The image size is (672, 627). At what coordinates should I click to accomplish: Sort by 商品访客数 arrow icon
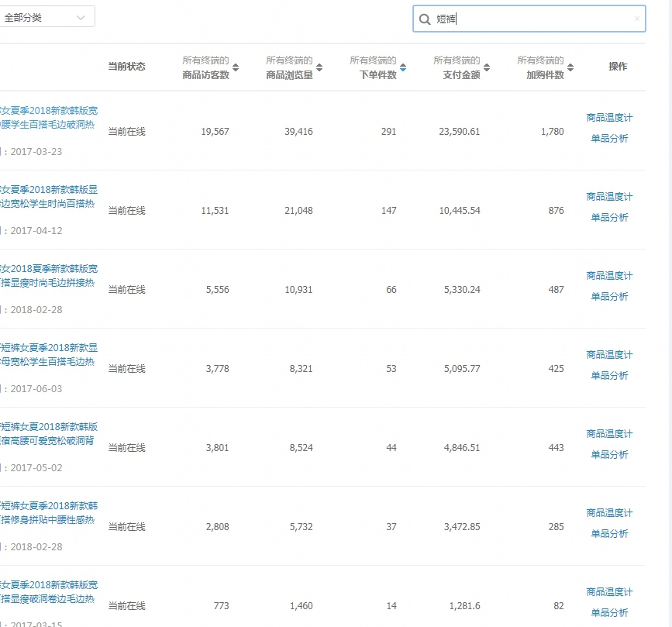click(x=236, y=67)
